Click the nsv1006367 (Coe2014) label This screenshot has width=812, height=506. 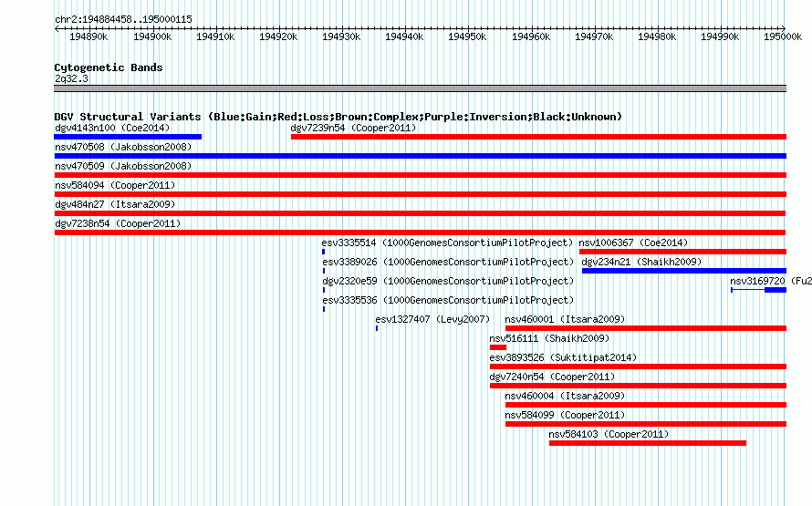click(x=633, y=243)
